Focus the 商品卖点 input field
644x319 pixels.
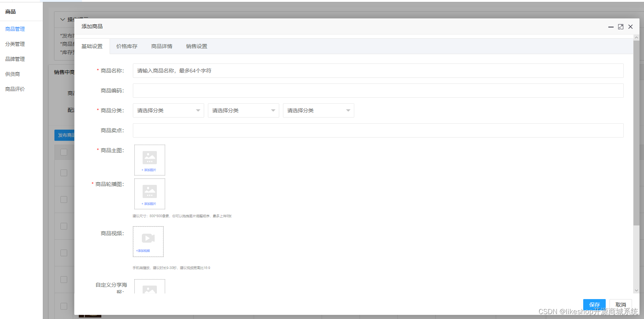(x=378, y=130)
